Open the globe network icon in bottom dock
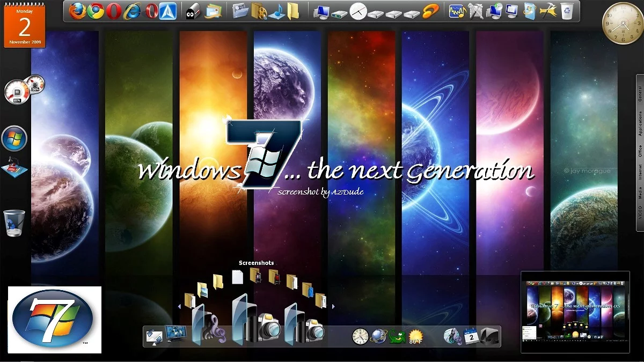 point(379,336)
